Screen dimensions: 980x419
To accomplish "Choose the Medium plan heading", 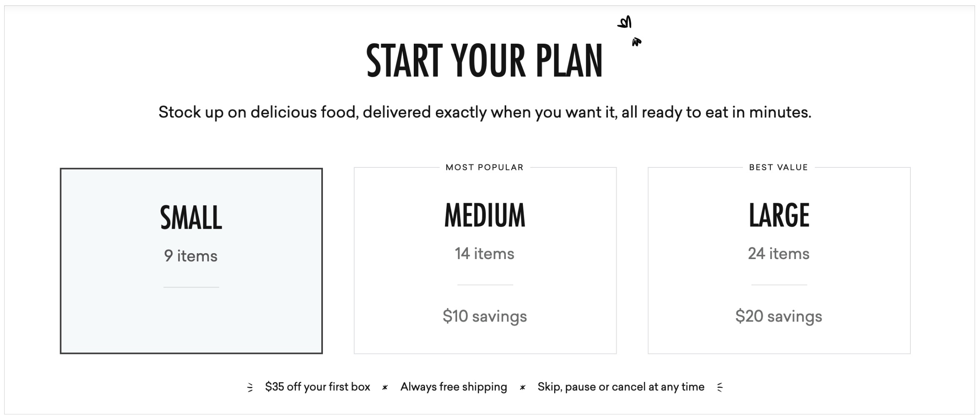I will click(x=485, y=215).
